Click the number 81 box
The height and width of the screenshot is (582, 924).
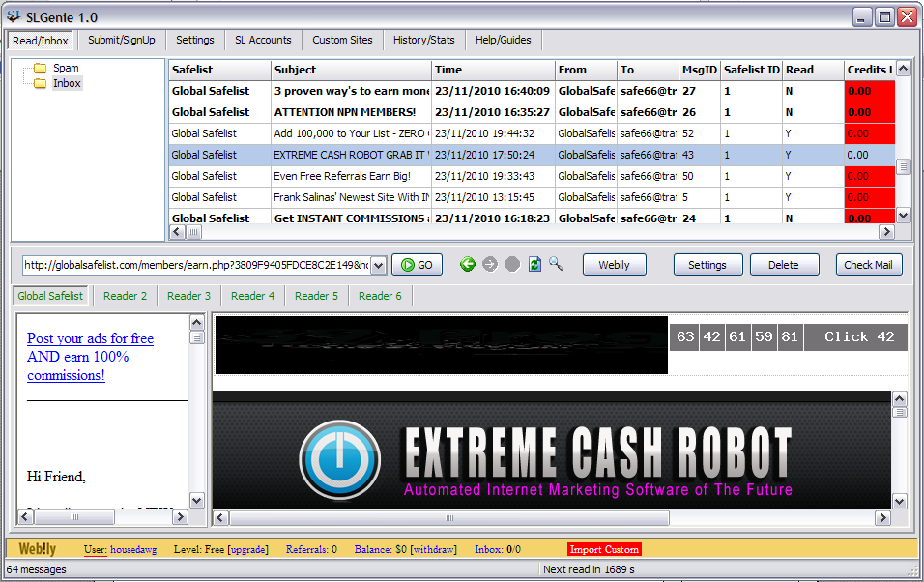point(790,336)
